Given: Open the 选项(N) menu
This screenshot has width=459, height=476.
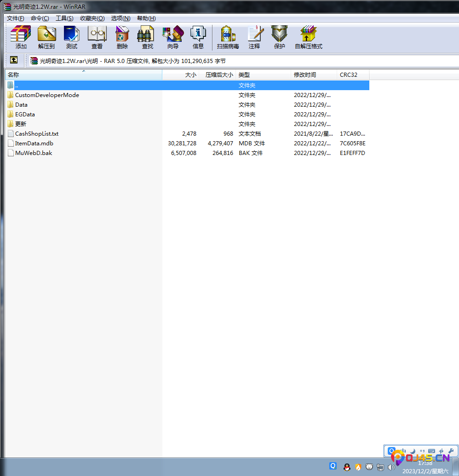Looking at the screenshot, I should pos(120,18).
